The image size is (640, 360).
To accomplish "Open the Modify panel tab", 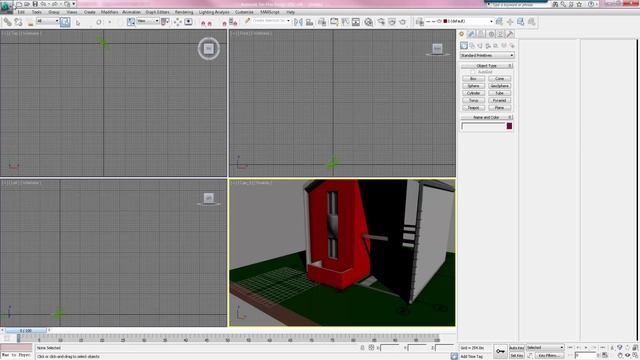I will click(x=471, y=34).
